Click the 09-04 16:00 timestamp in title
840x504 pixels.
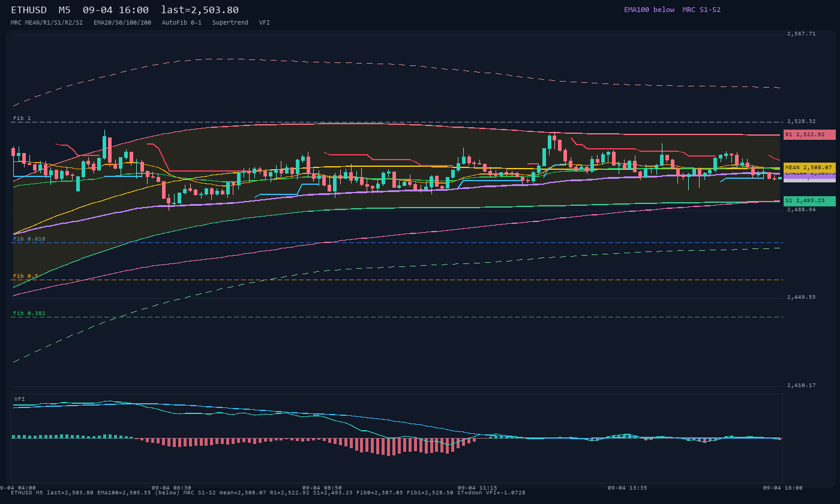[x=116, y=10]
